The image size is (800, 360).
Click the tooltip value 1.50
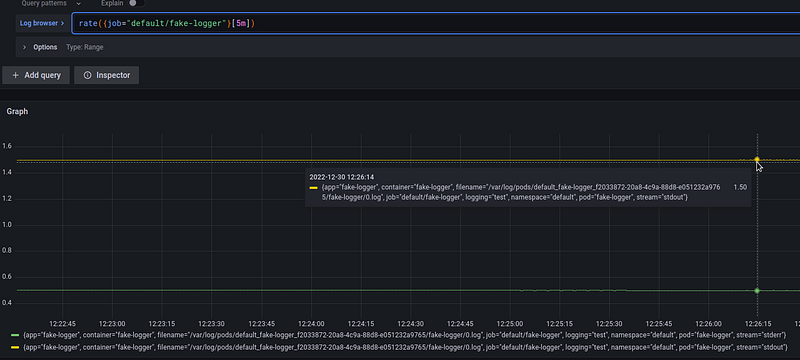(740, 187)
